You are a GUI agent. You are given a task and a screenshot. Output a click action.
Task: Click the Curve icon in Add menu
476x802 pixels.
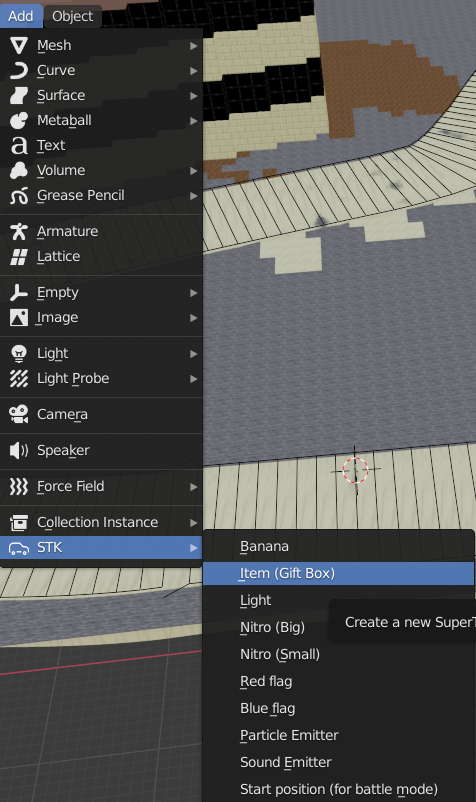[x=19, y=71]
